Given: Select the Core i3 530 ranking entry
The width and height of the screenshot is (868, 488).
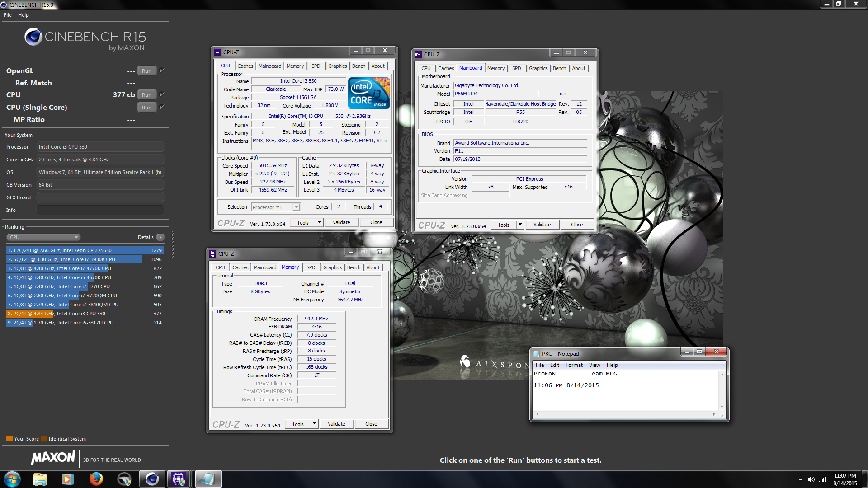Looking at the screenshot, I should click(85, 314).
